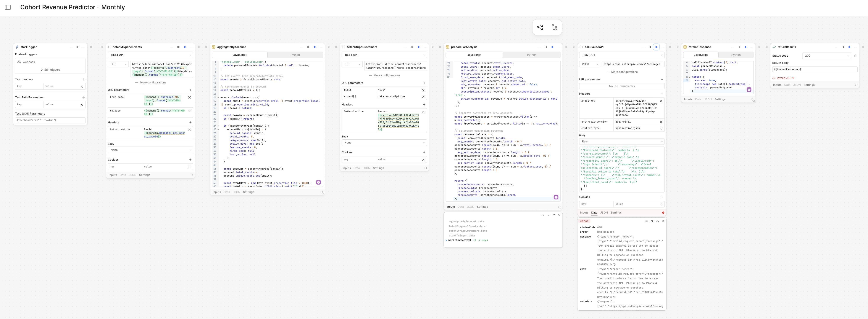Click the Return body input field
Screen dimensions: 868x319
(x=814, y=69)
